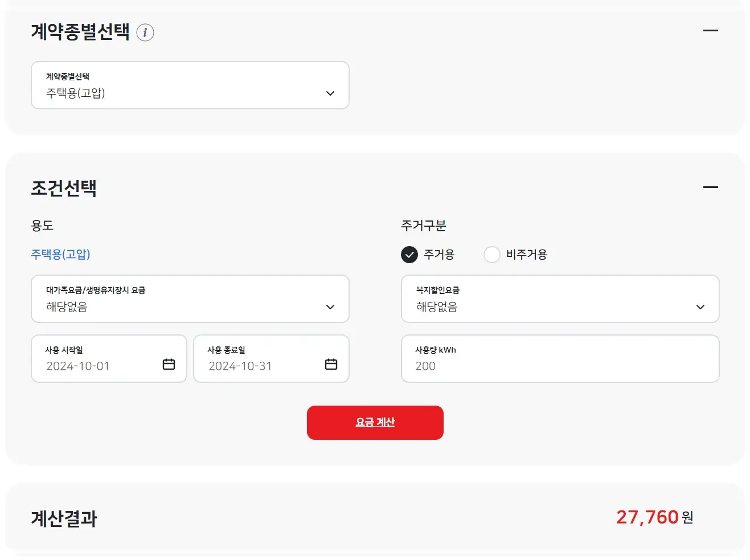Deselect the checked 주거용 option

(409, 255)
